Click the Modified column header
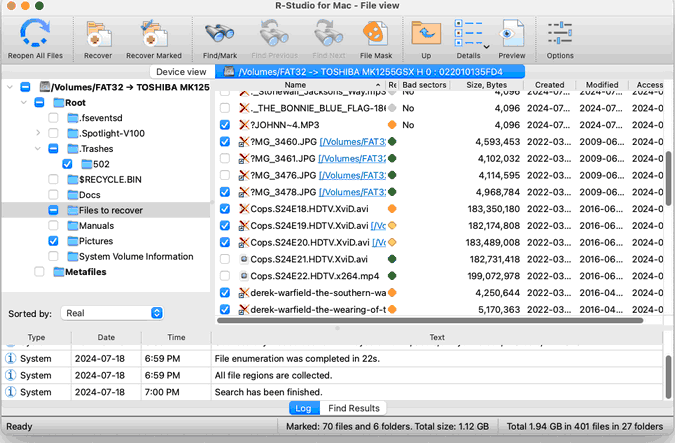This screenshot has height=443, width=675. tap(602, 85)
